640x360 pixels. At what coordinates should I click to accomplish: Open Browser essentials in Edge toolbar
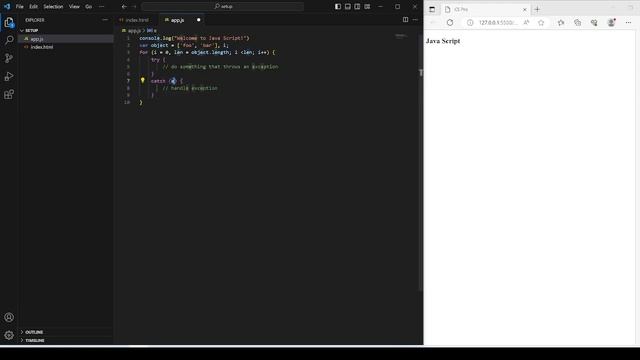pyautogui.click(x=594, y=22)
